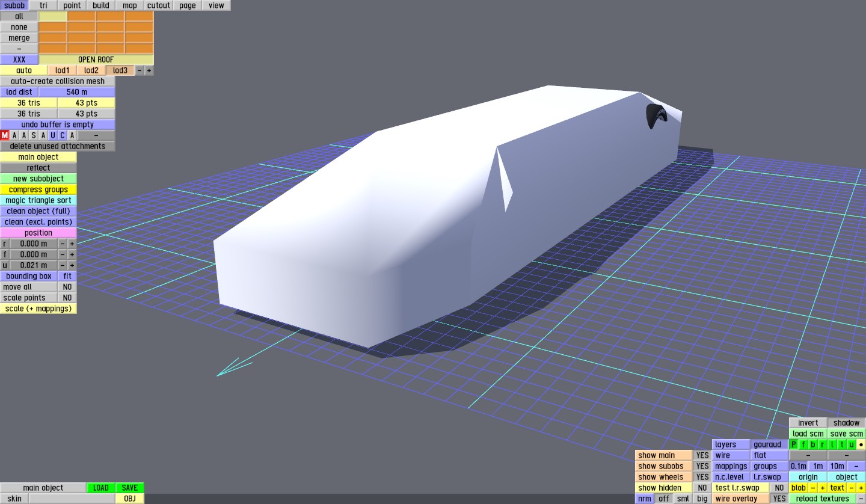Click clean object (full)
Screen dimensions: 866x504
(38, 211)
